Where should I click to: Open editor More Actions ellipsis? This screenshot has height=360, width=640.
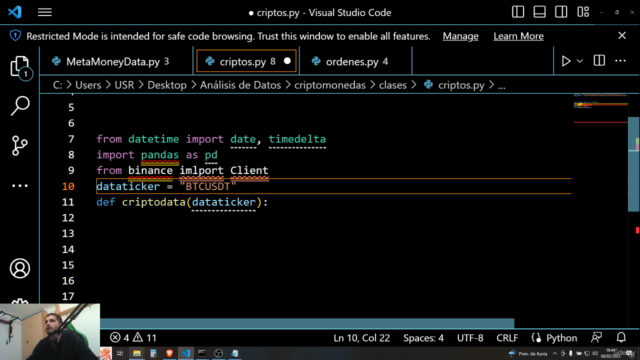pyautogui.click(x=620, y=61)
